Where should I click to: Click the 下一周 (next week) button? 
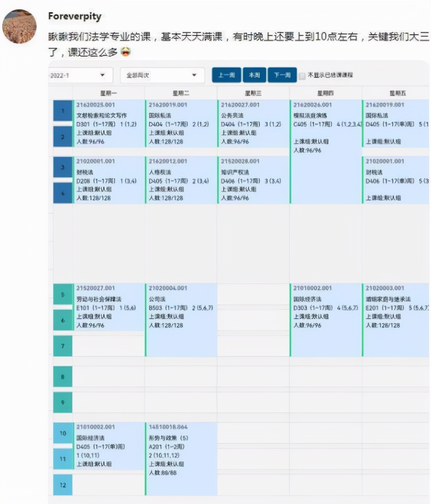tap(282, 75)
